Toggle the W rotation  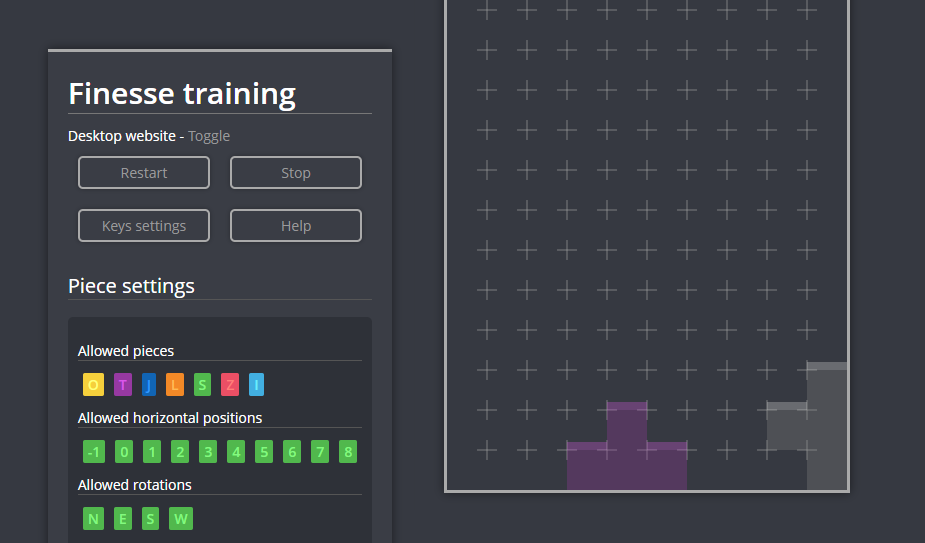pyautogui.click(x=180, y=518)
